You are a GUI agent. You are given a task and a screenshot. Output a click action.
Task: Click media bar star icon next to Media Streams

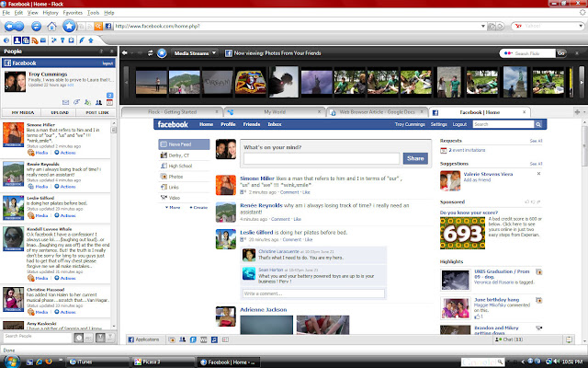click(162, 53)
